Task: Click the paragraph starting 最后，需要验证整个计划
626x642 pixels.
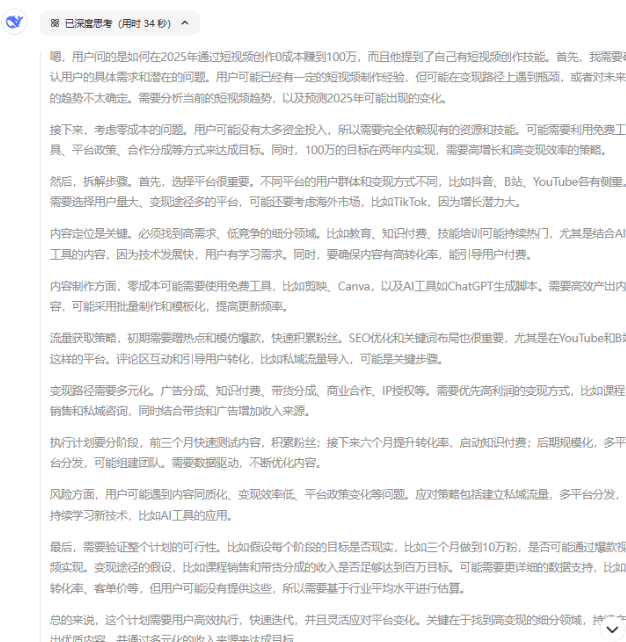Action: point(338,567)
